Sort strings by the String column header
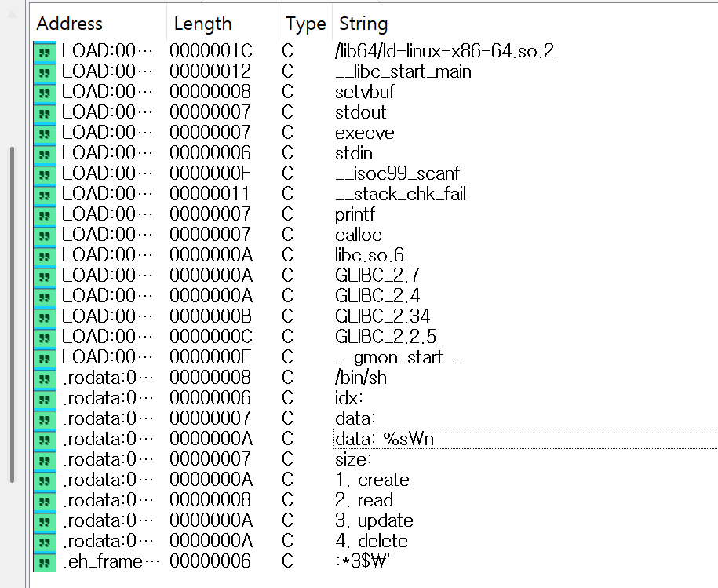 pos(363,24)
